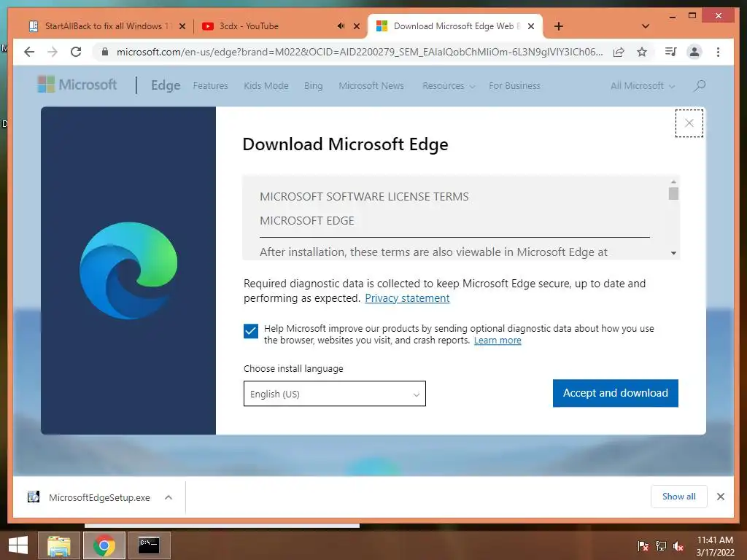Open the media control icon in the toolbar
The height and width of the screenshot is (560, 747).
671,52
